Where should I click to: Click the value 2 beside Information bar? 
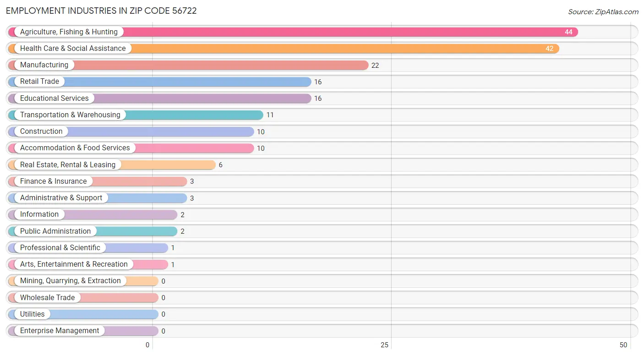[x=182, y=215]
